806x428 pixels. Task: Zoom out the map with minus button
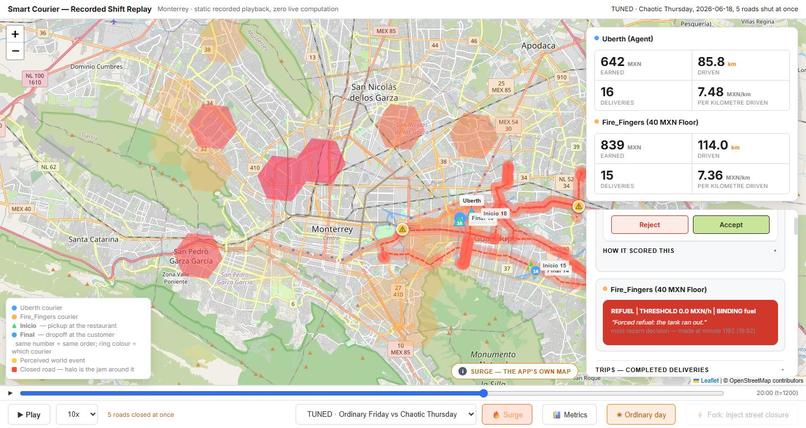click(x=15, y=51)
